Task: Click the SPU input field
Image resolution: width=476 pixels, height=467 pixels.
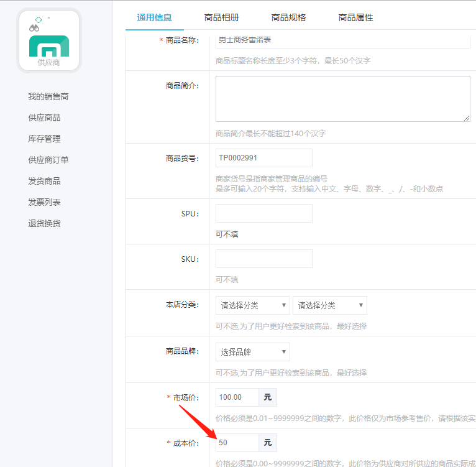Action: [x=263, y=213]
